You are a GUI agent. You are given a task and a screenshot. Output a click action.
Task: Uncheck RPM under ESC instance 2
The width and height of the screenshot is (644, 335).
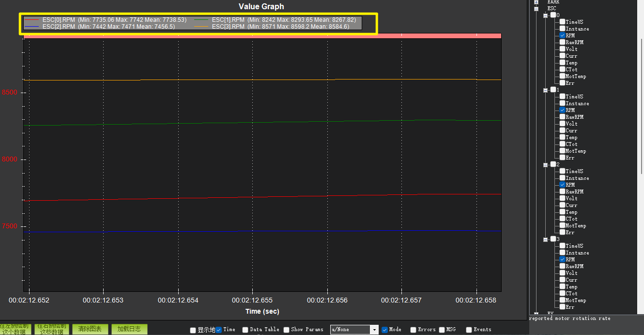[x=562, y=185]
